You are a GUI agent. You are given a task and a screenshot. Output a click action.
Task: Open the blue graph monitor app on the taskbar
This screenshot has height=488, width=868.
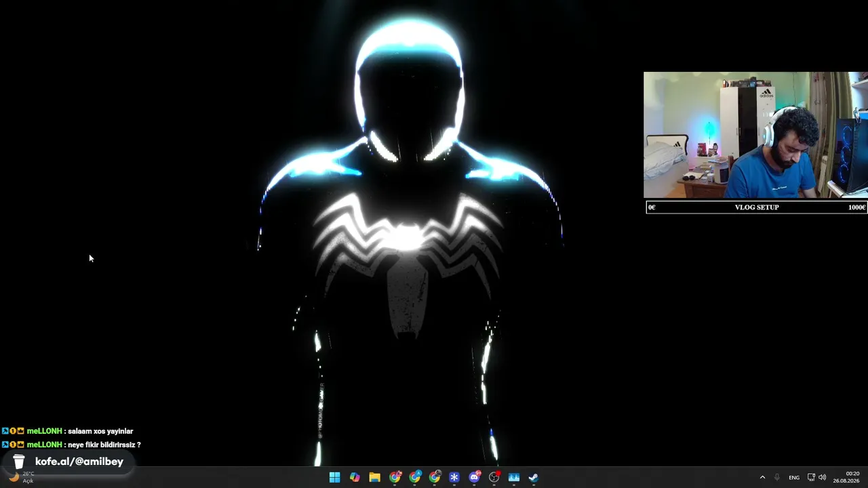[x=514, y=477]
